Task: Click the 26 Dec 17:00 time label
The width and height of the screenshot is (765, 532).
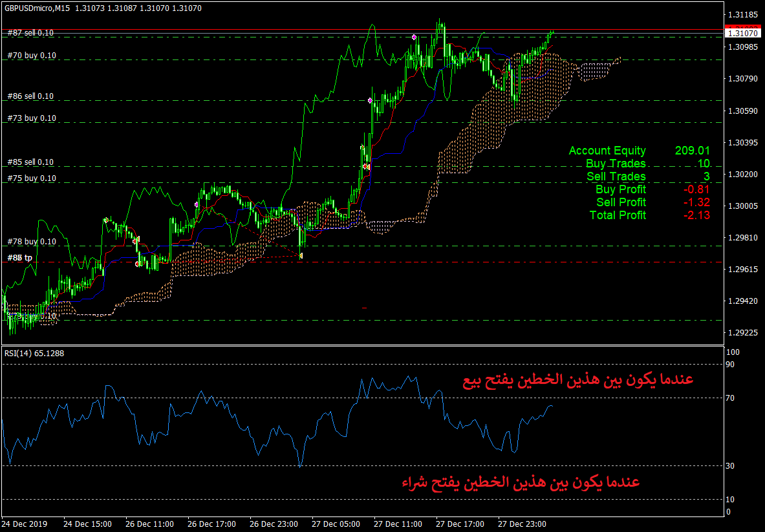Action: [211, 524]
